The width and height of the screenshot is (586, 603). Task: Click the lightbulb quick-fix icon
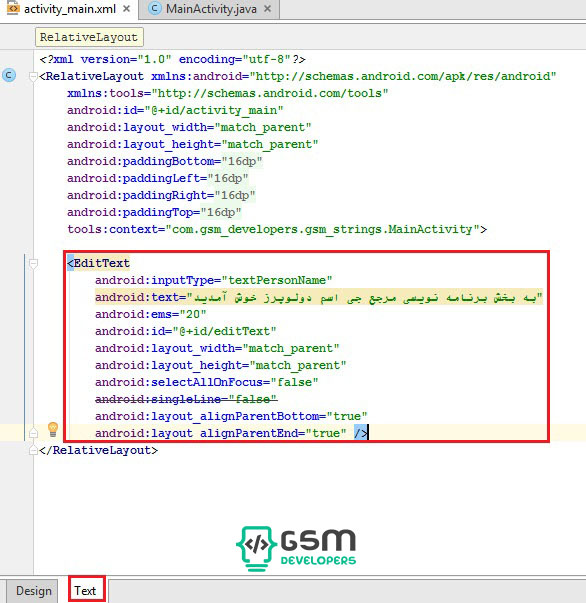coord(53,429)
